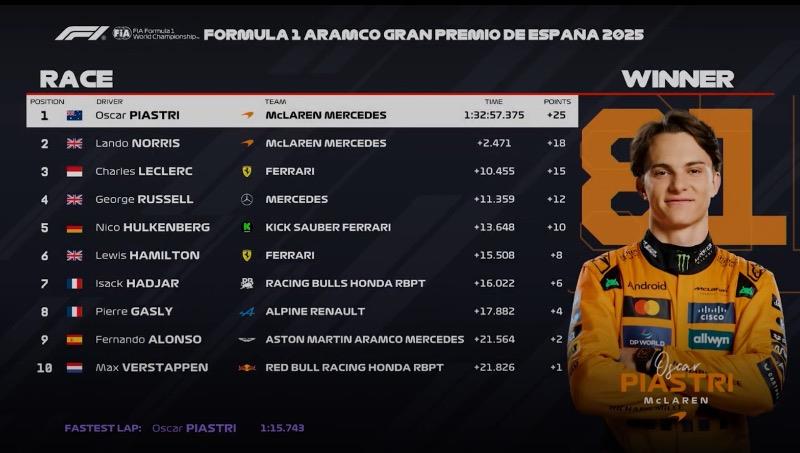Select the Lewis Hamilton driver name
This screenshot has height=453, width=800.
[147, 255]
